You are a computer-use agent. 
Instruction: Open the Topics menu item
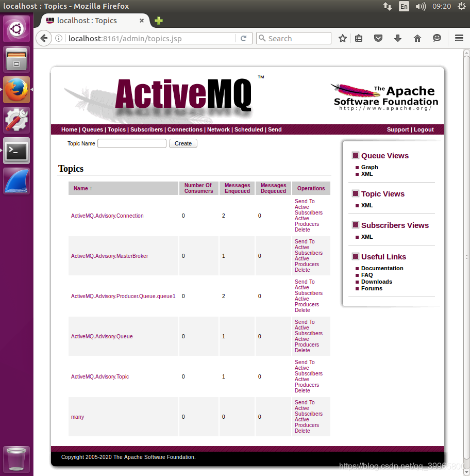[x=117, y=129]
